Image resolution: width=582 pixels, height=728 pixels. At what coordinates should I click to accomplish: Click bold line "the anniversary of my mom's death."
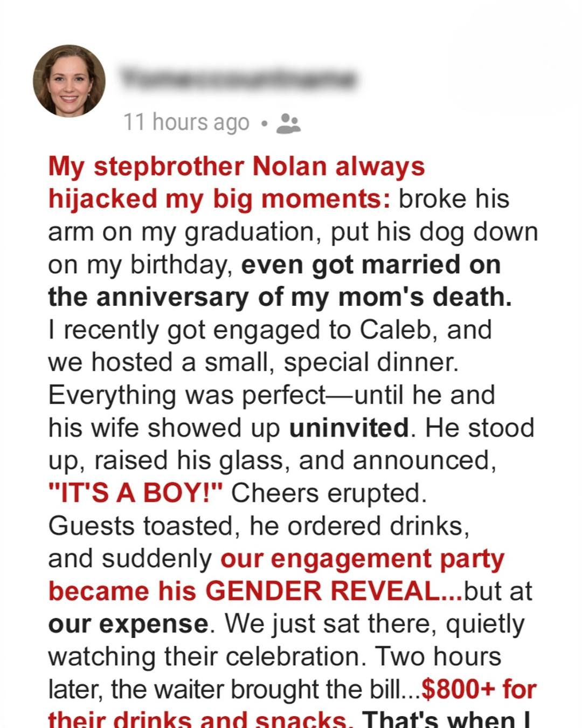click(x=280, y=297)
